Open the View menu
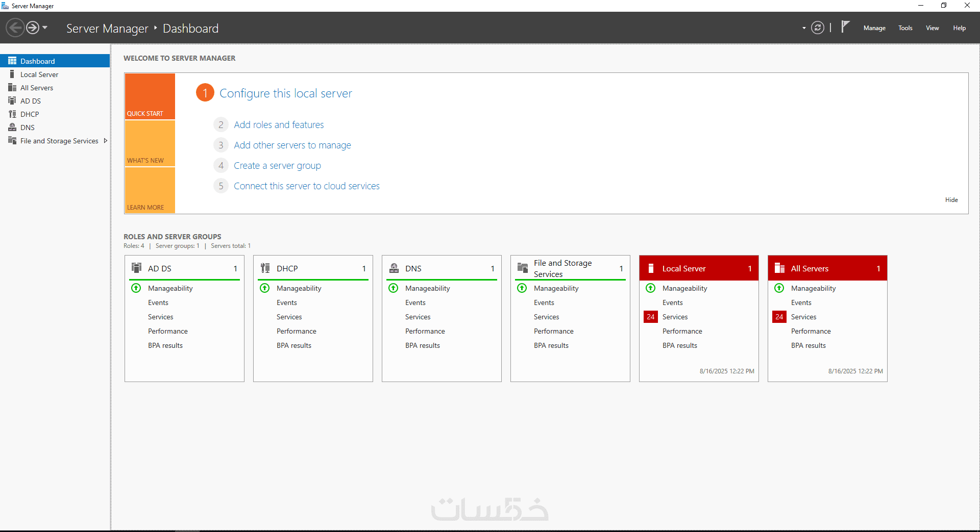The image size is (980, 532). (933, 28)
